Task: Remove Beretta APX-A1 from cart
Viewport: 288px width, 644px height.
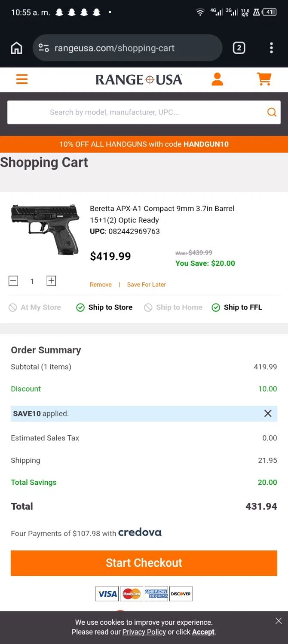Action: click(101, 285)
